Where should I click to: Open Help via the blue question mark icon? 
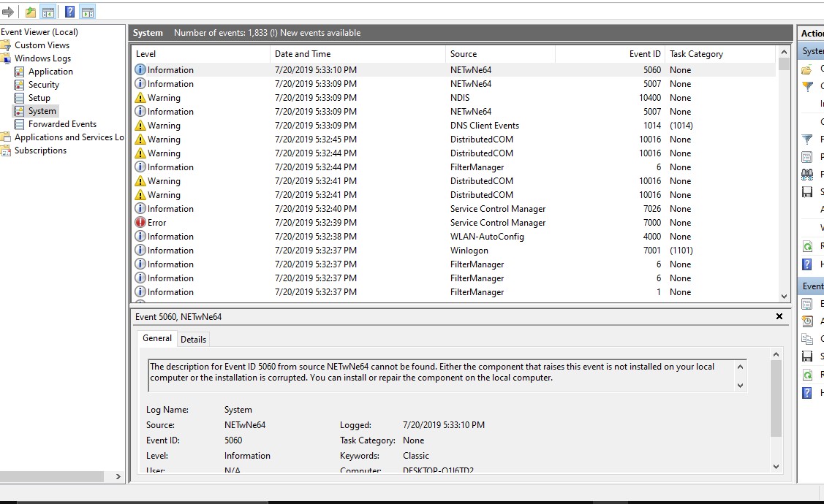(69, 12)
